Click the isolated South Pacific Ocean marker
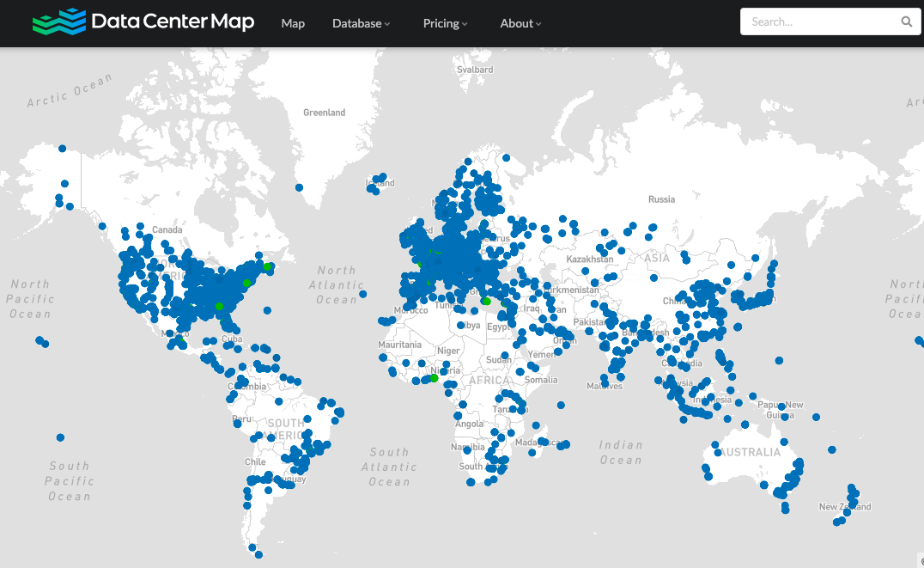The image size is (924, 568). point(60,437)
